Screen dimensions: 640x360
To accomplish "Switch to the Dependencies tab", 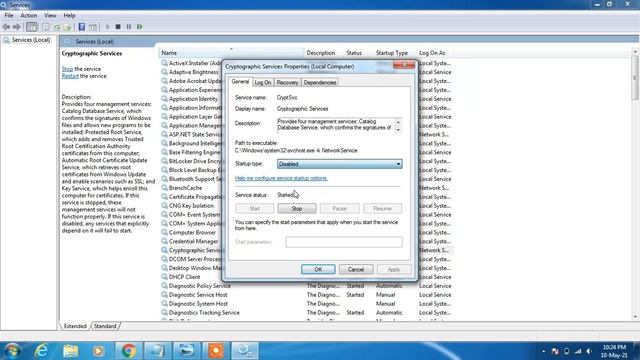I will click(320, 82).
